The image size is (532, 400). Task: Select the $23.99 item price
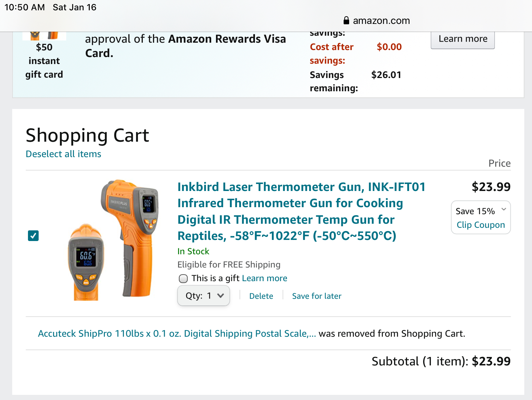491,187
